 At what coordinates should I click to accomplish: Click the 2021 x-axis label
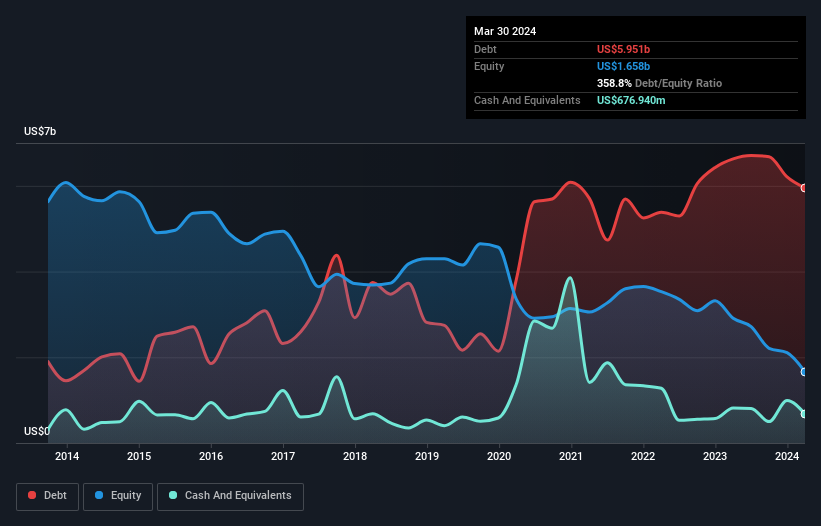(x=571, y=456)
